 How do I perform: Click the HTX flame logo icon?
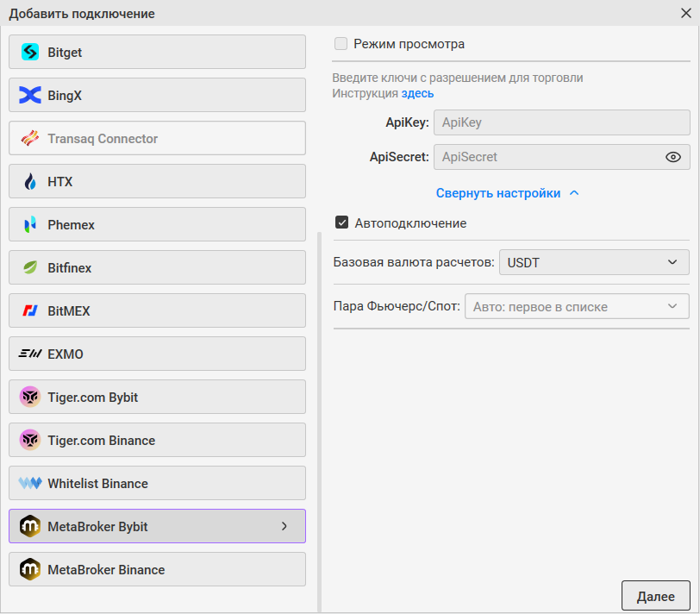(x=30, y=181)
